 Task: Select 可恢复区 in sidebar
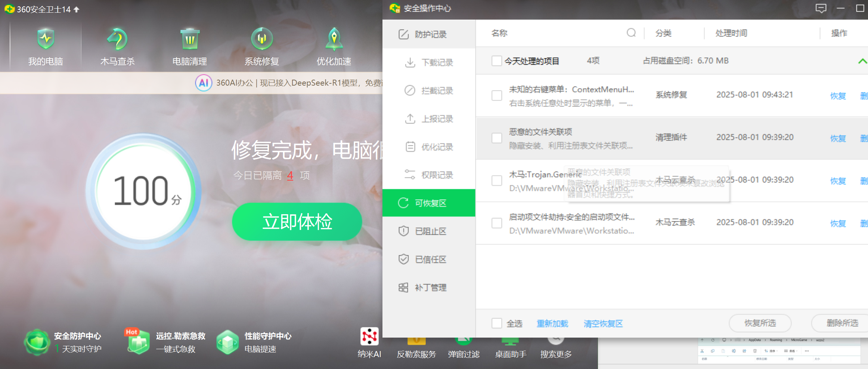click(x=429, y=203)
